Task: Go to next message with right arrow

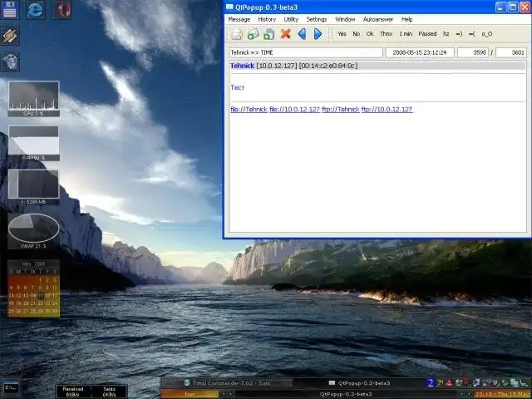Action: tap(318, 33)
